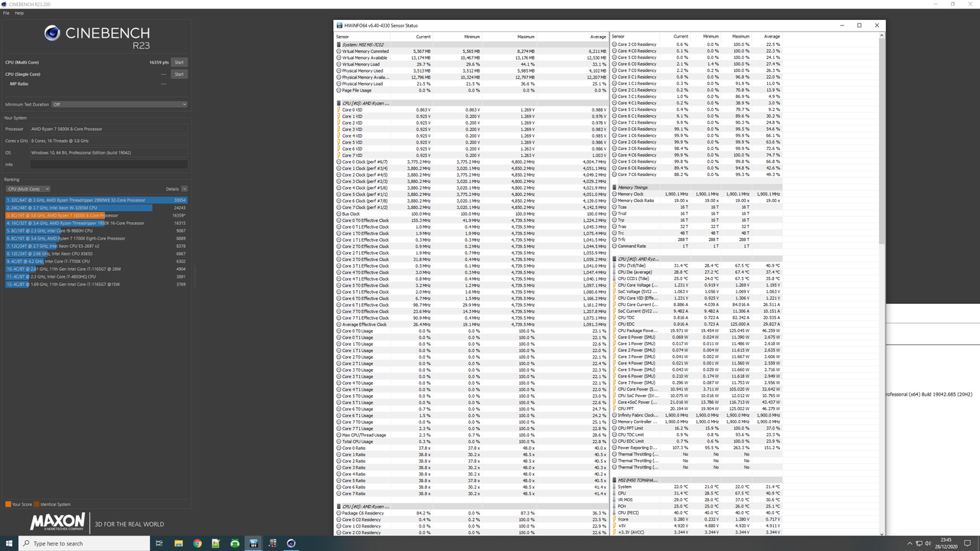Select the Threadripper 1950X ranking row
980x551 pixels.
click(x=96, y=223)
